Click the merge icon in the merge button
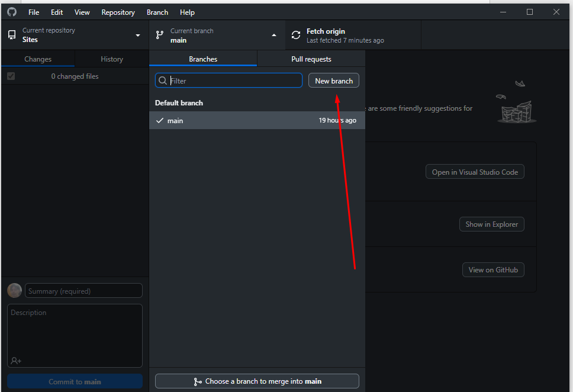The width and height of the screenshot is (573, 392). [x=198, y=381]
